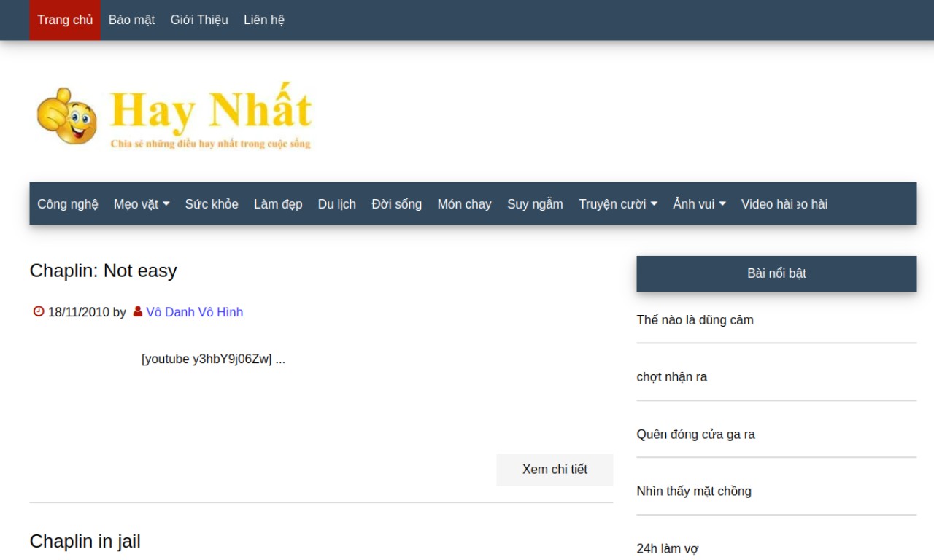Open the Giới Thiệu page
Screen dimensions: 934x560
[x=199, y=20]
